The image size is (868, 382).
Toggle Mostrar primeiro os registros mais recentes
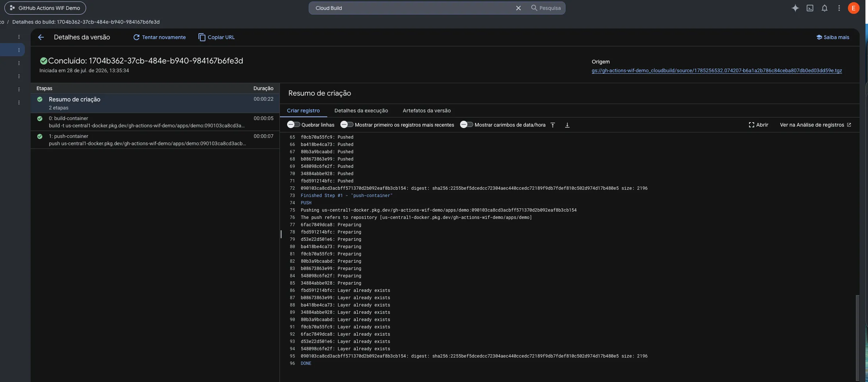(x=347, y=125)
